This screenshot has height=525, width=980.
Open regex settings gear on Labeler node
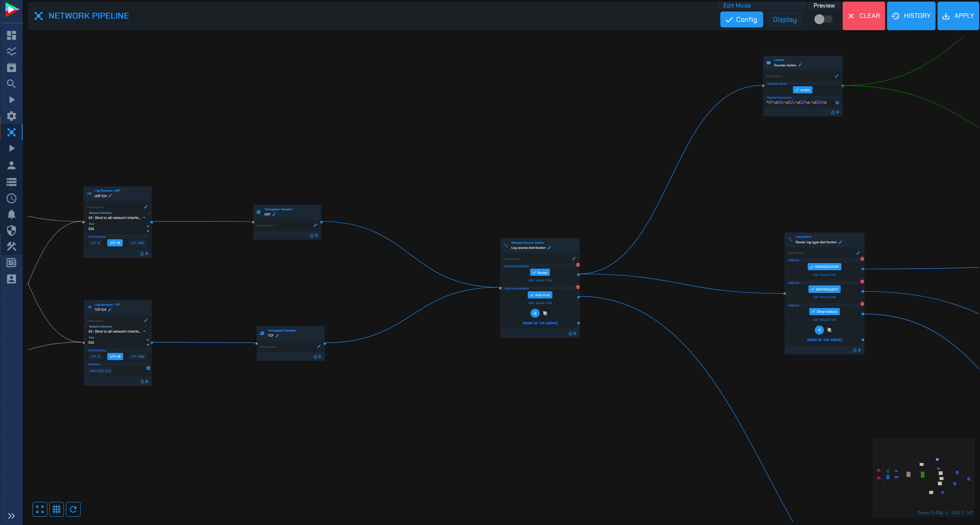[x=837, y=103]
